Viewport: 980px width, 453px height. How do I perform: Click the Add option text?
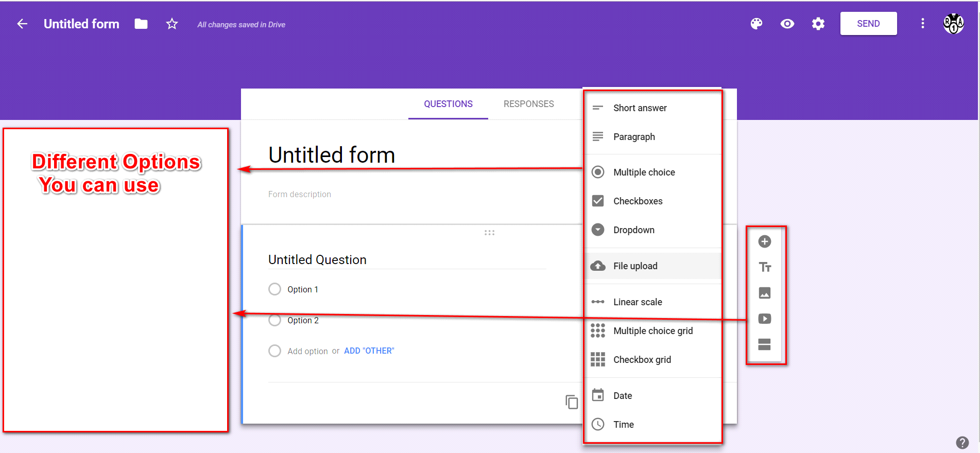coord(307,351)
